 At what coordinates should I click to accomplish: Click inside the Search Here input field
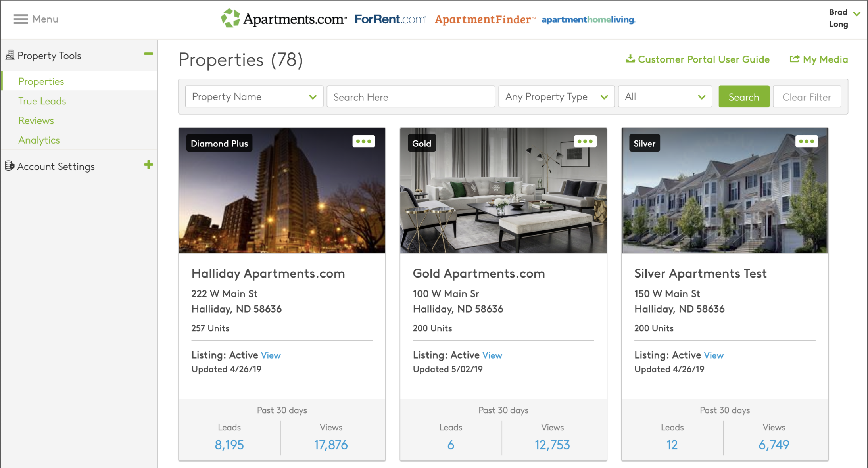pos(411,96)
